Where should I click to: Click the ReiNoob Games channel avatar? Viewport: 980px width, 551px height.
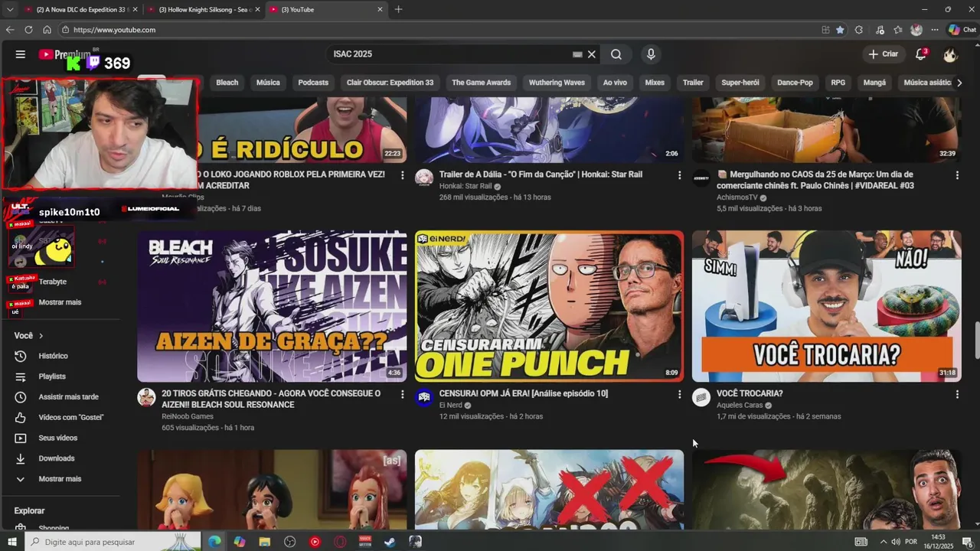pyautogui.click(x=146, y=397)
